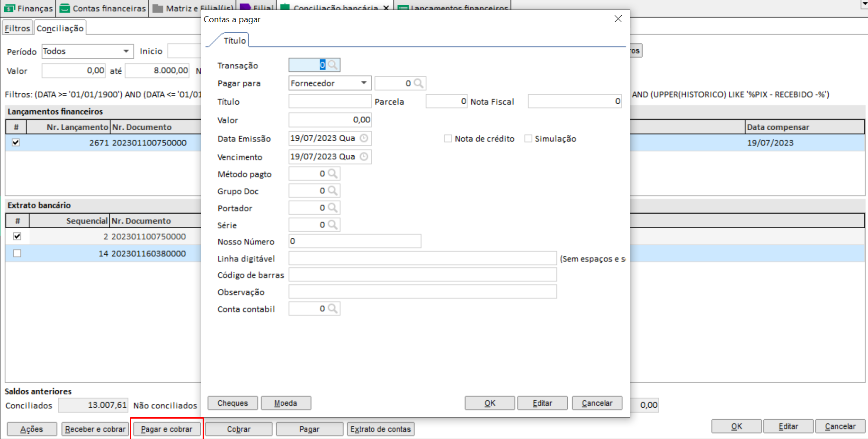Close the Contas a pagar dialog
The width and height of the screenshot is (868, 439).
coord(618,19)
